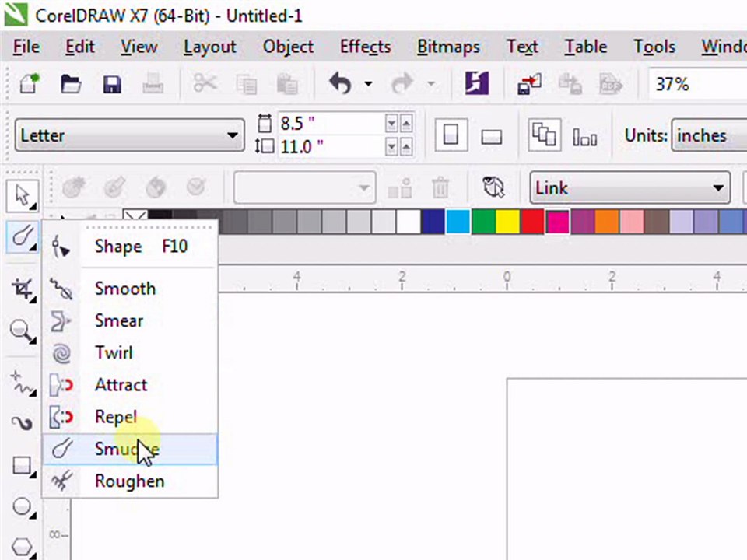The height and width of the screenshot is (560, 747).
Task: Click the Print icon
Action: [153, 83]
